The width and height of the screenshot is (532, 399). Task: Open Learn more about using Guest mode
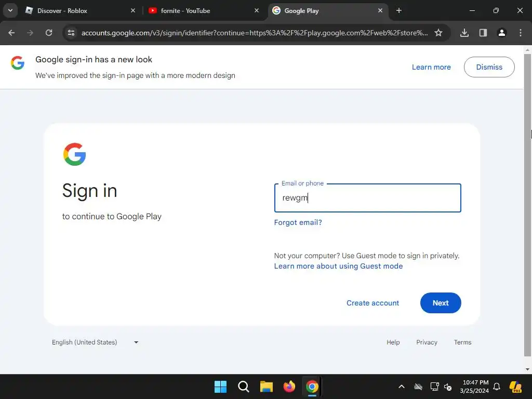click(x=338, y=266)
